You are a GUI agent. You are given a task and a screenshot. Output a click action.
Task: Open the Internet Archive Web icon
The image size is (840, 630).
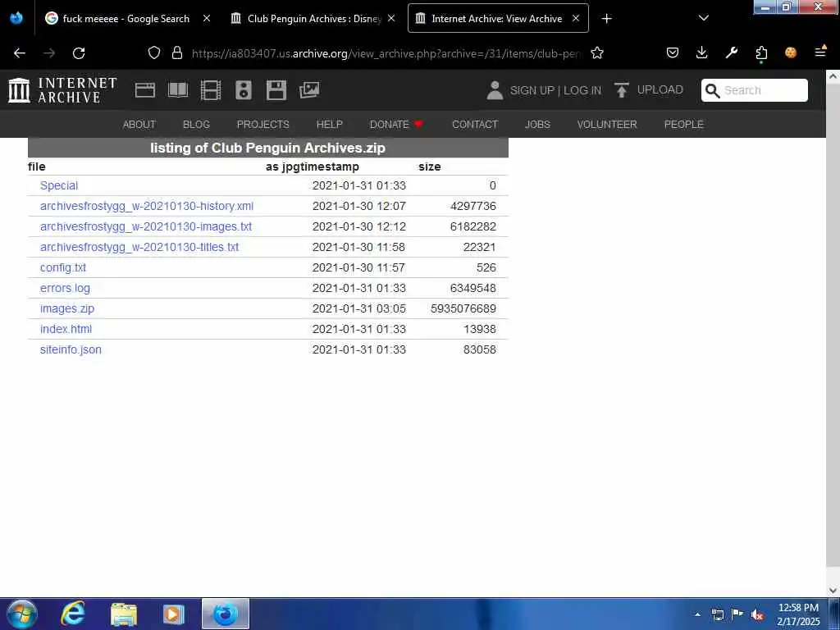(145, 90)
